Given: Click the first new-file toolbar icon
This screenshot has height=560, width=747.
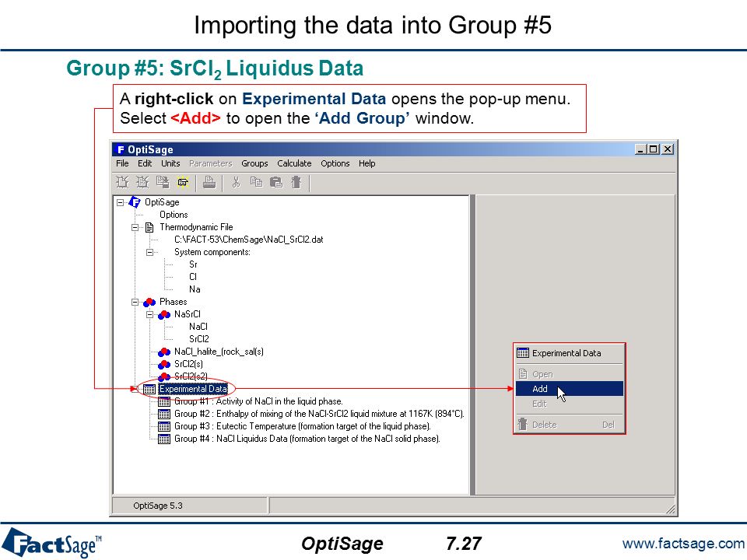Looking at the screenshot, I should [122, 182].
